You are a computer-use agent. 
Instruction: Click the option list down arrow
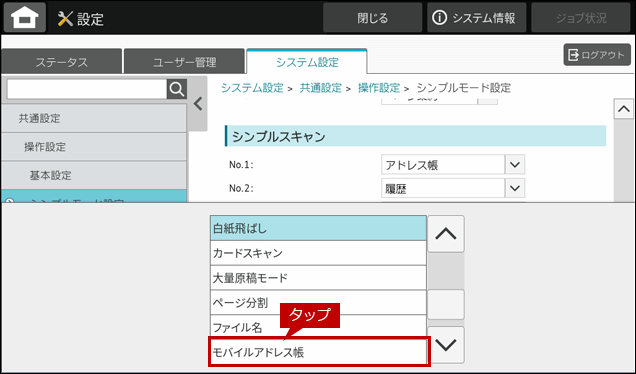tap(446, 345)
